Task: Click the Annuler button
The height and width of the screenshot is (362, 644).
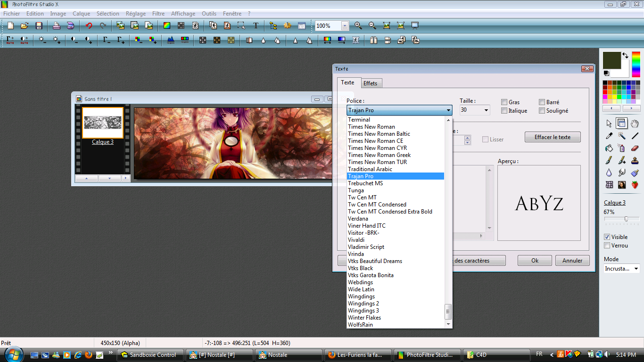Action: (572, 261)
